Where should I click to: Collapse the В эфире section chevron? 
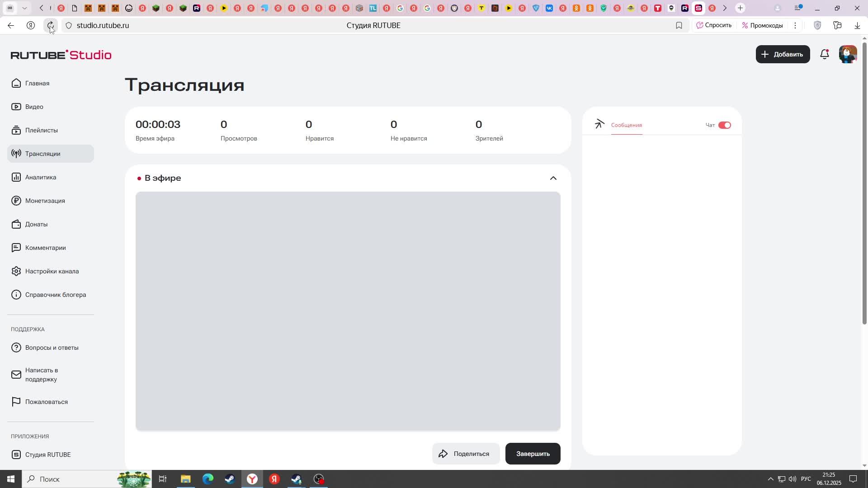[x=553, y=178]
